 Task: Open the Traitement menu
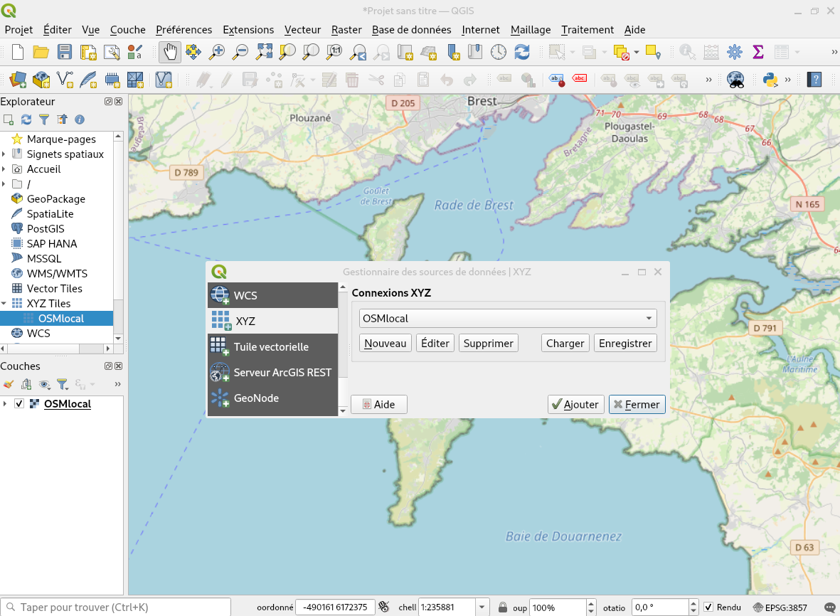click(587, 29)
